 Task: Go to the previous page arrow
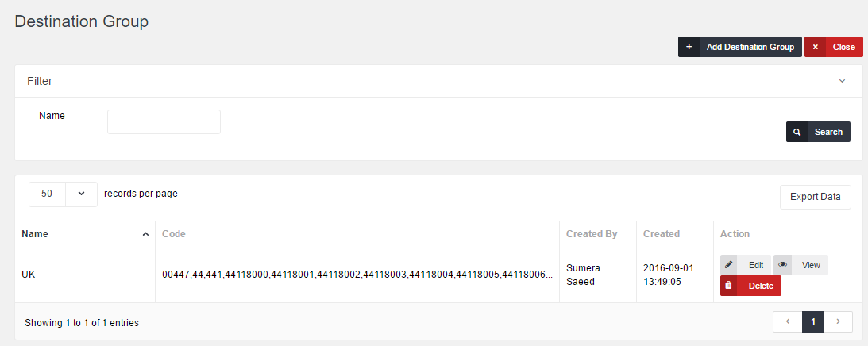point(787,321)
